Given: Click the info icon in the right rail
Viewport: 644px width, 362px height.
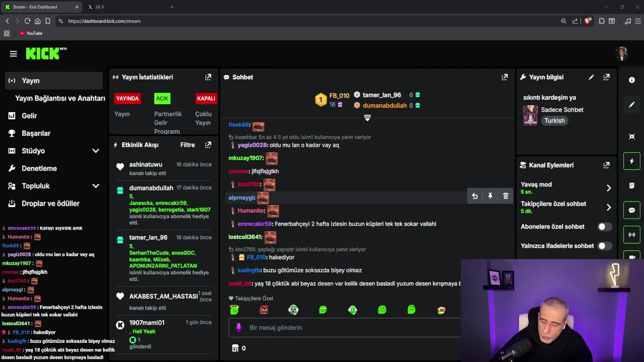Looking at the screenshot, I should coord(632,80).
